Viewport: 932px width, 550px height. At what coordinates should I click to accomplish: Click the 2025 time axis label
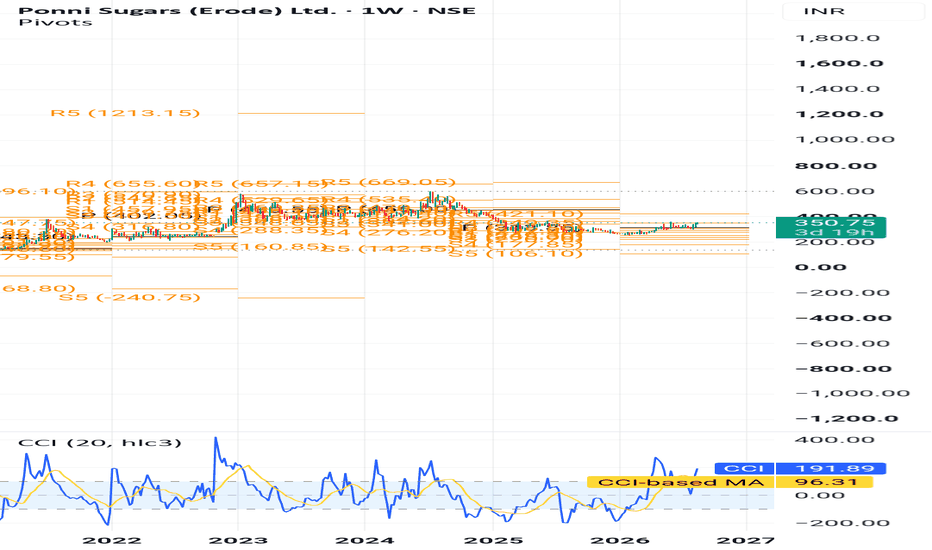pos(493,540)
